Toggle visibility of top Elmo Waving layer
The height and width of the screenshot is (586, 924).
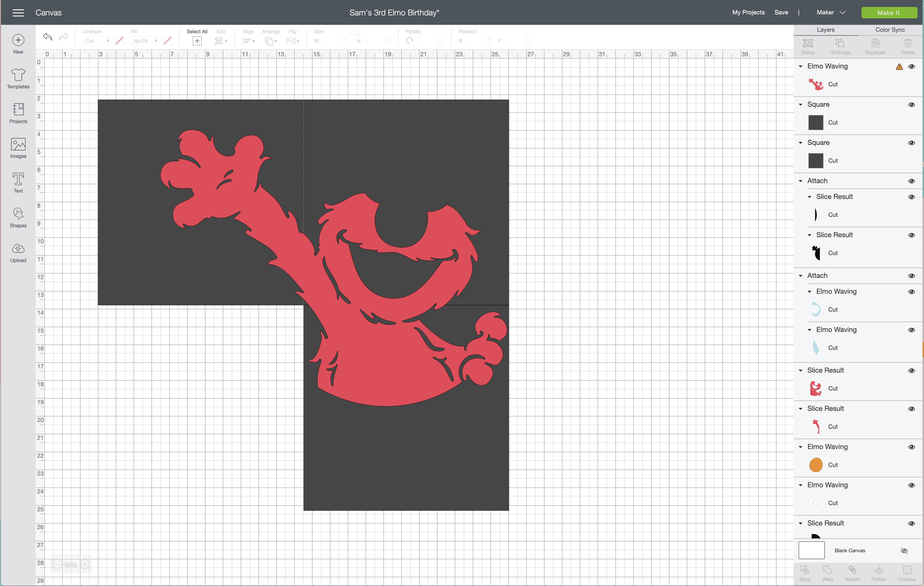(x=911, y=66)
